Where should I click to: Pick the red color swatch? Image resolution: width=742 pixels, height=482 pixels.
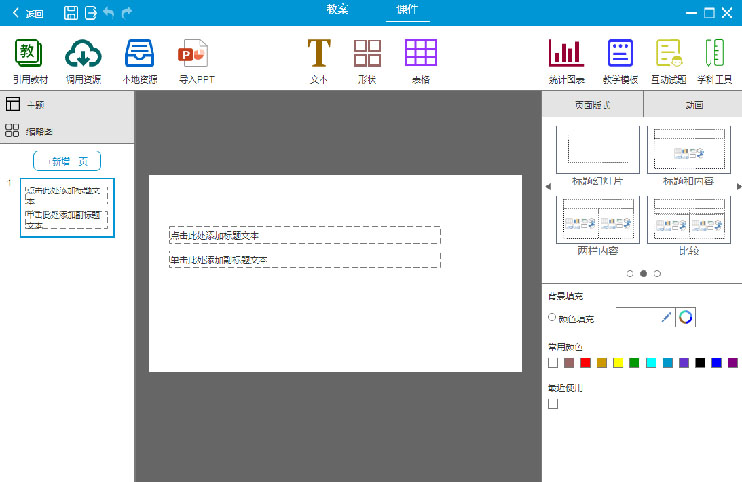(585, 362)
